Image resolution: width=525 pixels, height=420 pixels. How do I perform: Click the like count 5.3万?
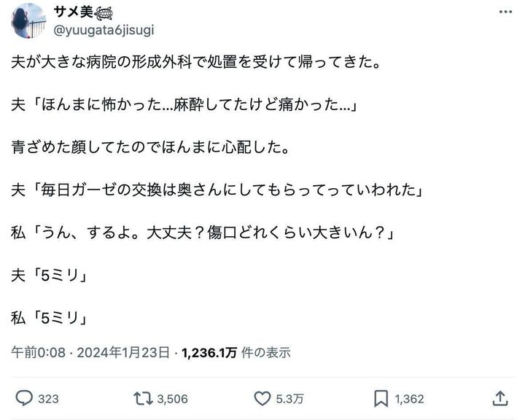point(289,399)
